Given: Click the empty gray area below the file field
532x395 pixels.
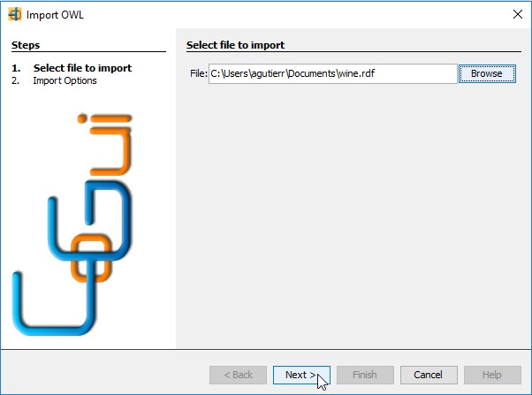Looking at the screenshot, I should pyautogui.click(x=353, y=214).
